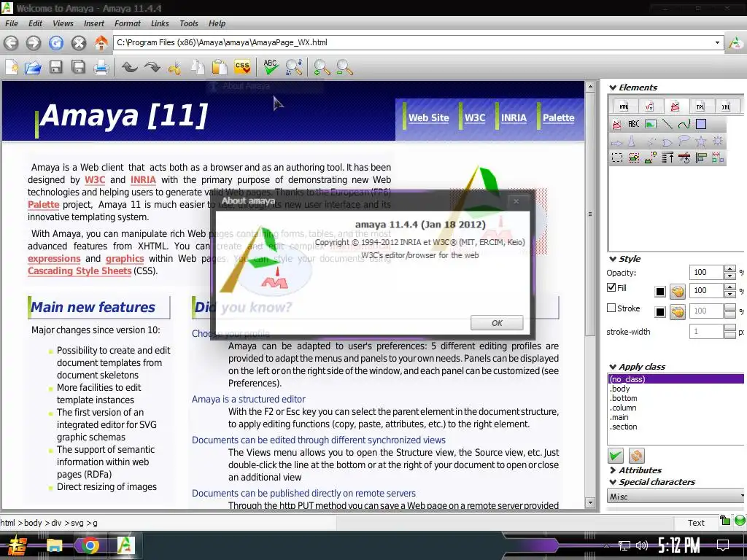Toggle the Fill checkbox
Image resolution: width=747 pixels, height=560 pixels.
[612, 287]
